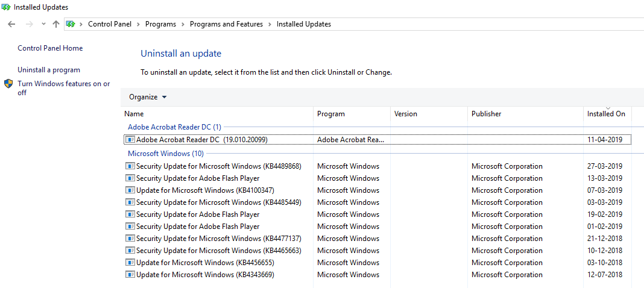This screenshot has height=288, width=644.
Task: Select Security Update for Microsoft Windows (KB4485449)
Action: pyautogui.click(x=218, y=202)
